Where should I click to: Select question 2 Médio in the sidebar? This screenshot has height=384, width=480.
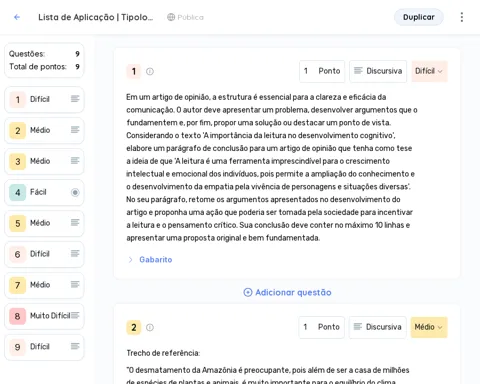click(x=44, y=130)
